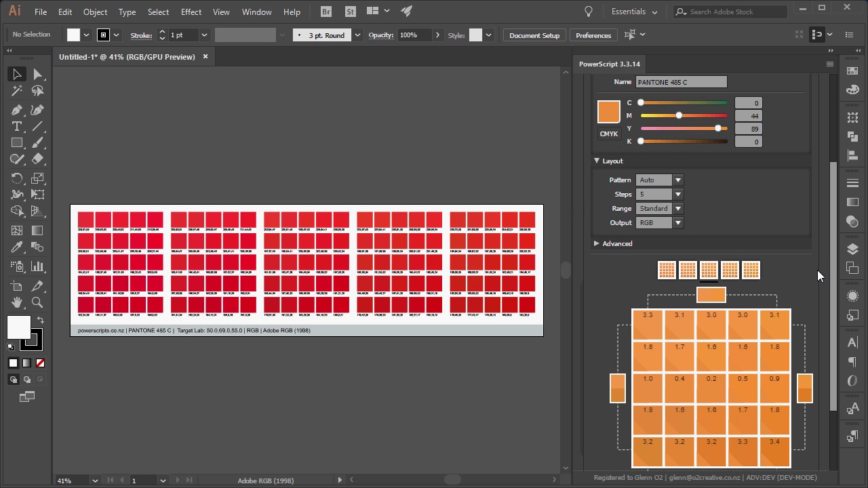Open the Essentials workspace switcher
Image resolution: width=868 pixels, height=488 pixels.
pyautogui.click(x=634, y=12)
